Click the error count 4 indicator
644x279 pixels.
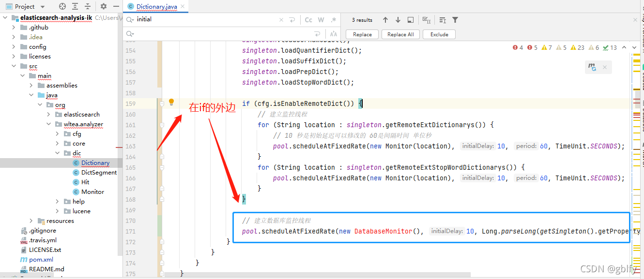coord(518,47)
